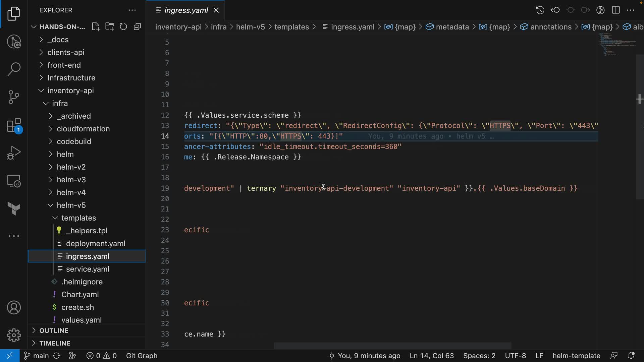Click Git Graph in the status bar

pyautogui.click(x=142, y=356)
